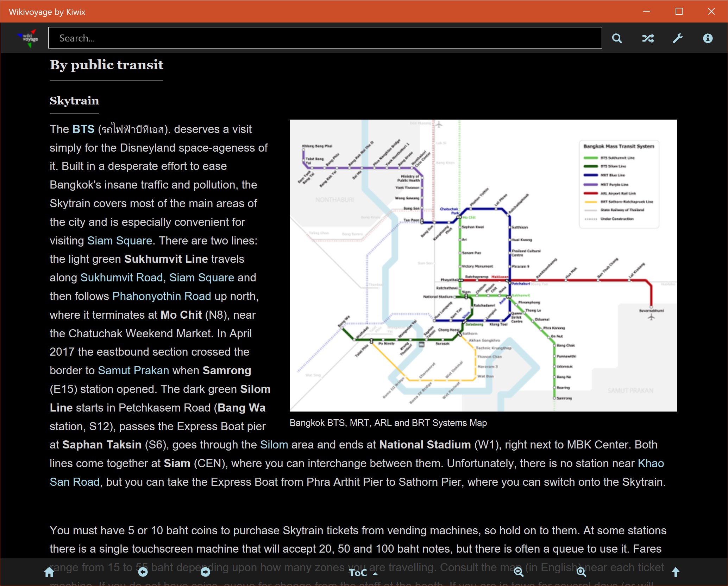Open a random article with the shuffle icon
Viewport: 728px width, 586px height.
pyautogui.click(x=648, y=38)
